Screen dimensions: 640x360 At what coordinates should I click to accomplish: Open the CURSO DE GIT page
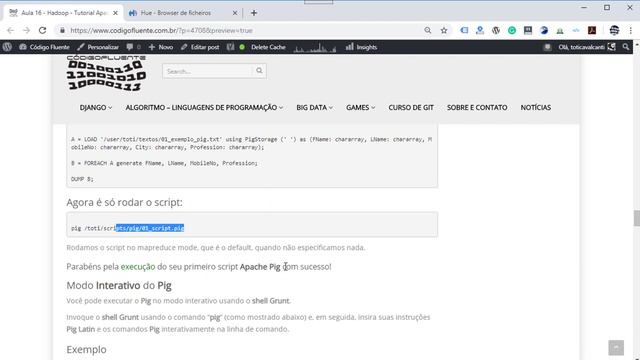pyautogui.click(x=411, y=107)
